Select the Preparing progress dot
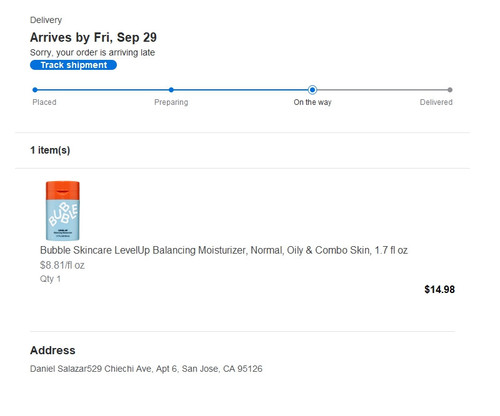Screen dimensions: 500x416 click(x=171, y=90)
